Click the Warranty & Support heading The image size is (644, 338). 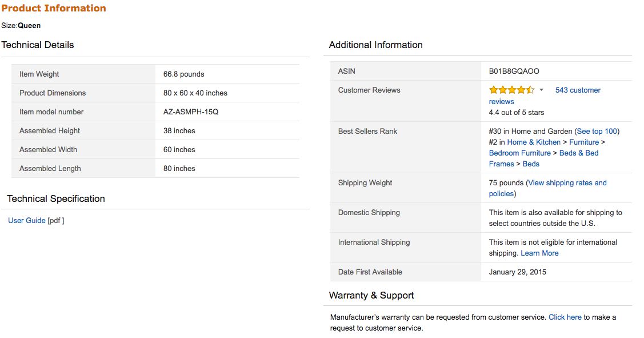tap(371, 295)
